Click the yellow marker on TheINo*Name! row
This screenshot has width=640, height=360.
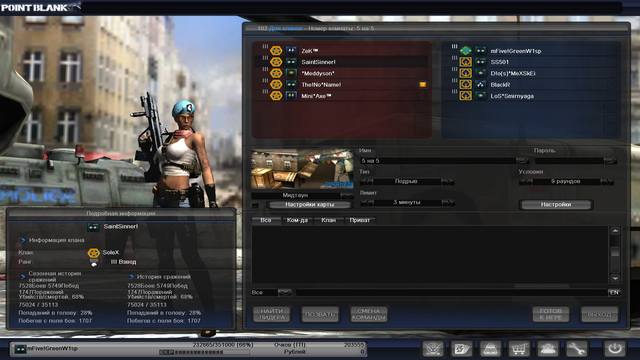click(x=423, y=84)
